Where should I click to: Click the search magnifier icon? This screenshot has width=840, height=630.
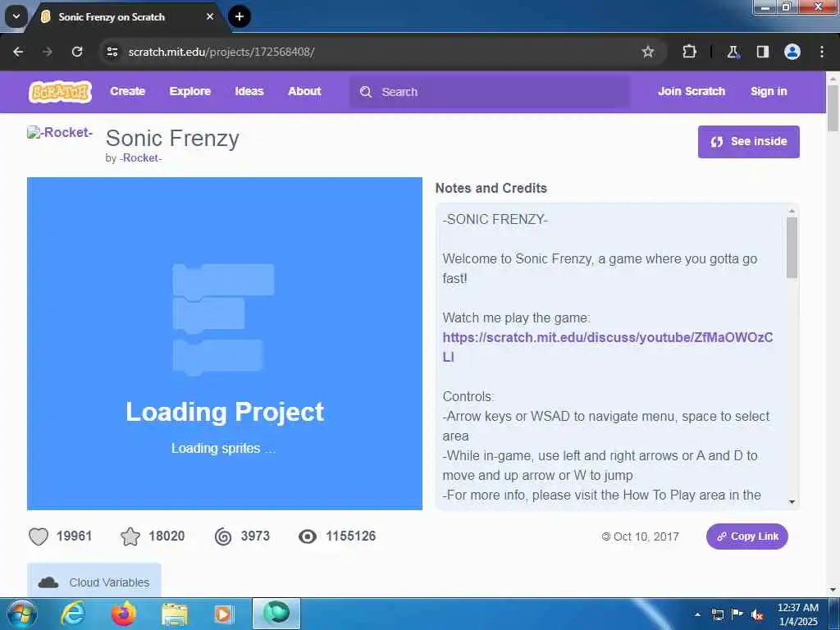pos(366,92)
